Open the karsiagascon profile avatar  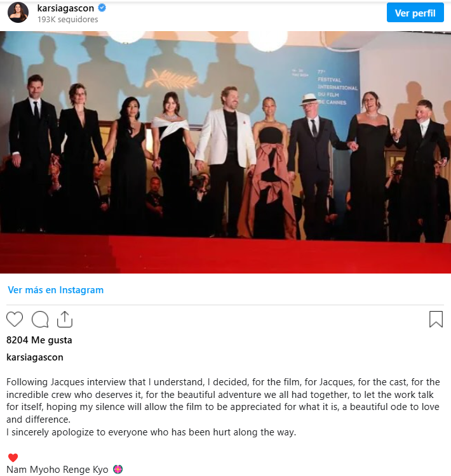pyautogui.click(x=18, y=13)
